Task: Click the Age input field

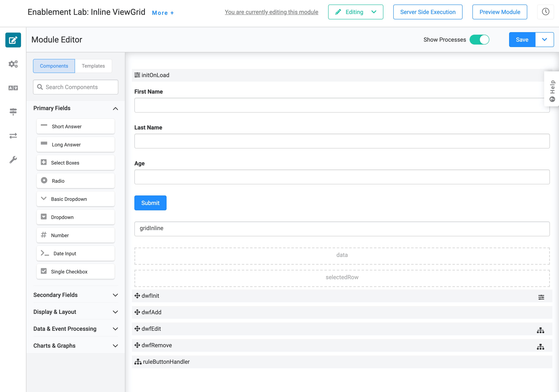Action: (x=342, y=177)
